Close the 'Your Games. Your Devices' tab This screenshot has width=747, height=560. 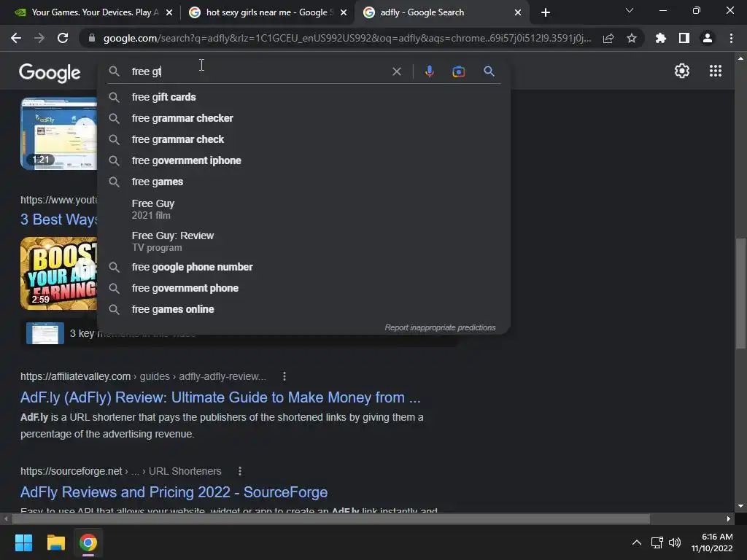click(x=169, y=12)
